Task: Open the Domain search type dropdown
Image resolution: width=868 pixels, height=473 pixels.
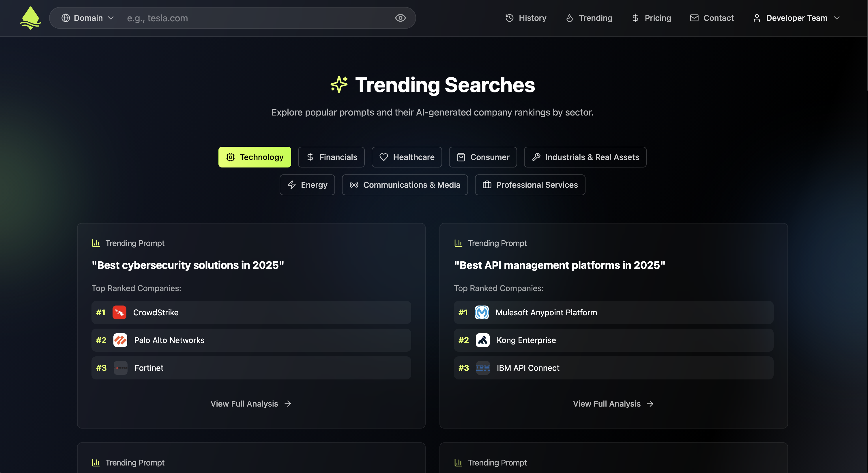Action: point(88,18)
